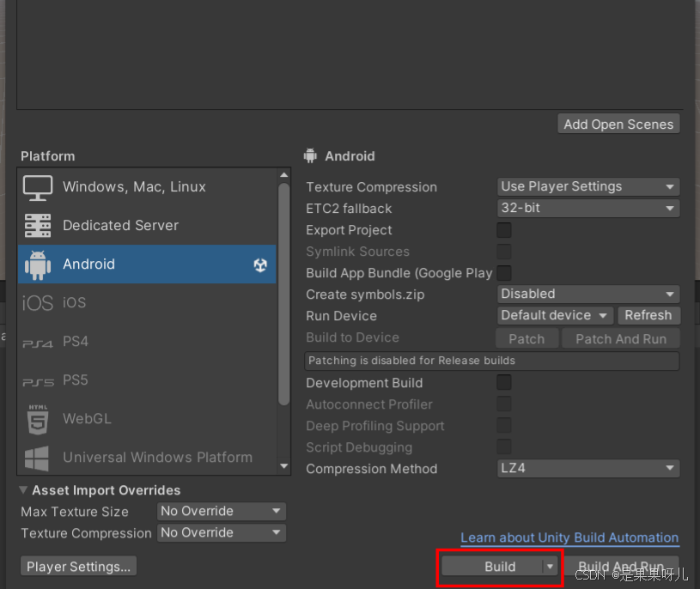Open the Run Device Default device dropdown
The height and width of the screenshot is (589, 700).
(x=555, y=315)
